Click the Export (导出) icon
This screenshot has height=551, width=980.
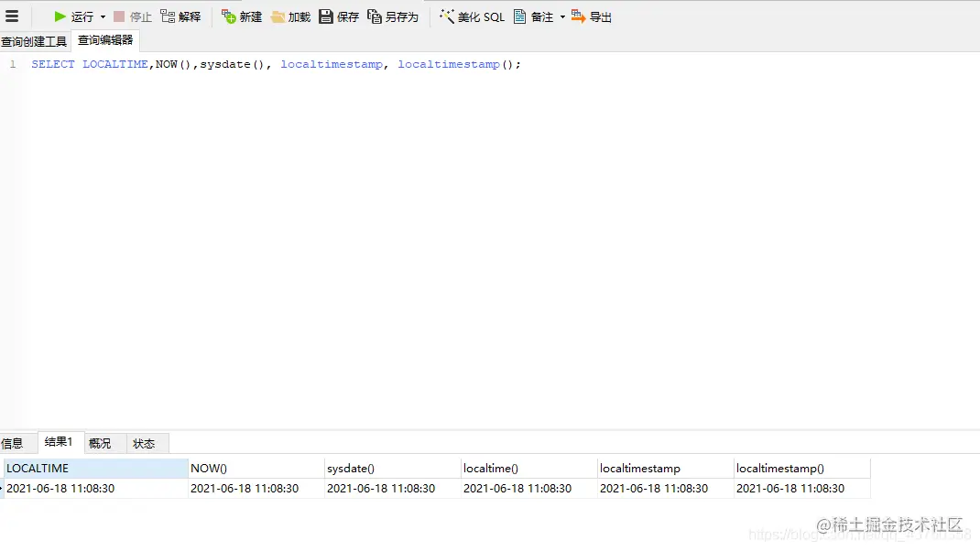coord(578,16)
